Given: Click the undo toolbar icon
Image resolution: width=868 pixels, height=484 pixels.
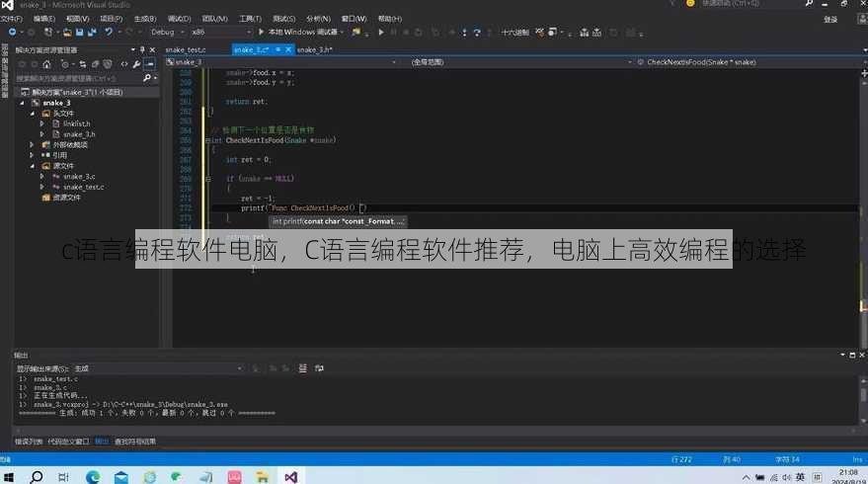Looking at the screenshot, I should click(109, 33).
